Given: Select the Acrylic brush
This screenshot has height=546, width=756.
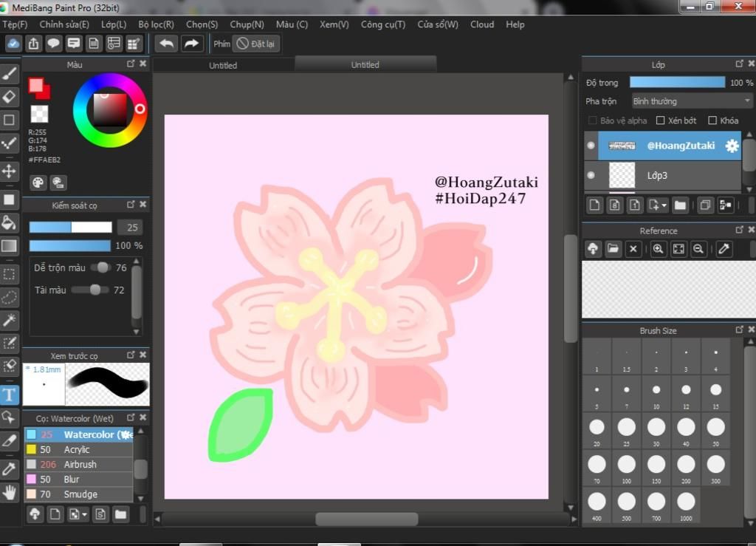Looking at the screenshot, I should tap(78, 449).
